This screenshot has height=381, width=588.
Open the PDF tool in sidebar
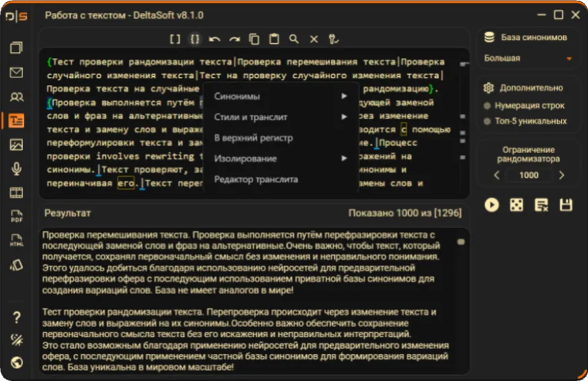(16, 216)
